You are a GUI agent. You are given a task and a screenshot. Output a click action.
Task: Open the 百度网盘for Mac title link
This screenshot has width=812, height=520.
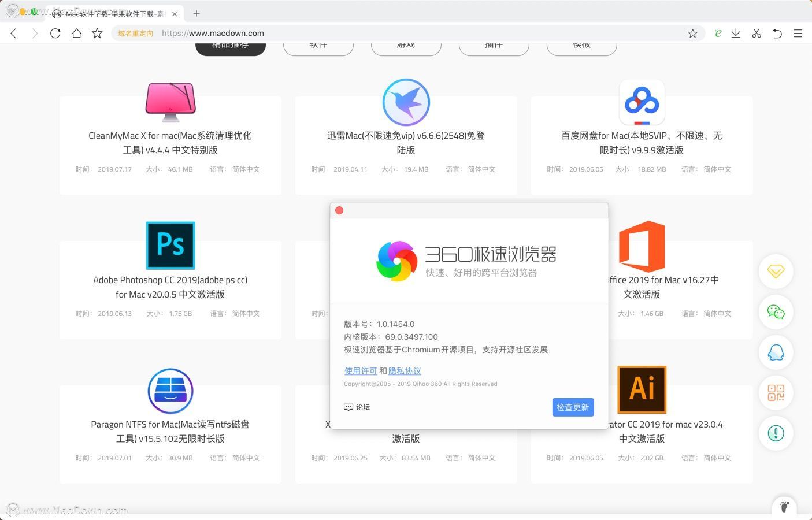coord(642,143)
